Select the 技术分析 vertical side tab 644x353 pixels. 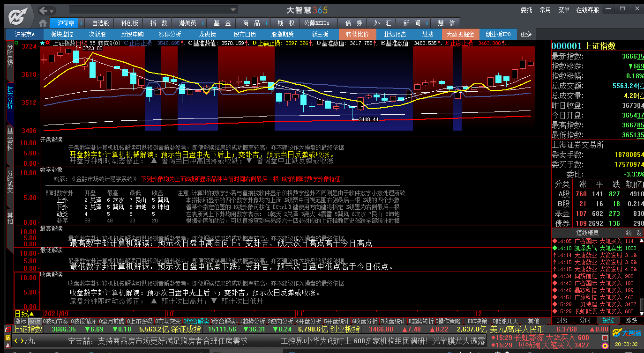pos(10,103)
